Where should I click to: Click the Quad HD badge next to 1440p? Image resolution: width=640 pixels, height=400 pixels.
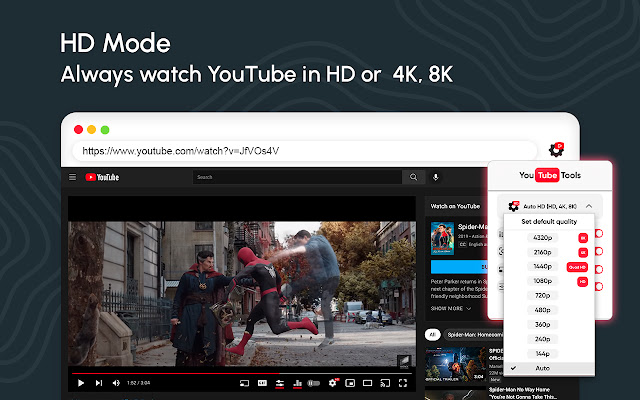pos(577,267)
